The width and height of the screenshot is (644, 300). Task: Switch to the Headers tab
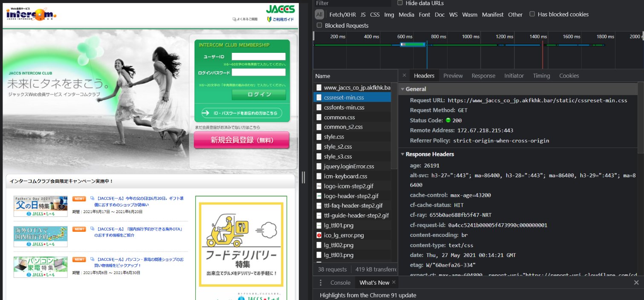coord(424,76)
